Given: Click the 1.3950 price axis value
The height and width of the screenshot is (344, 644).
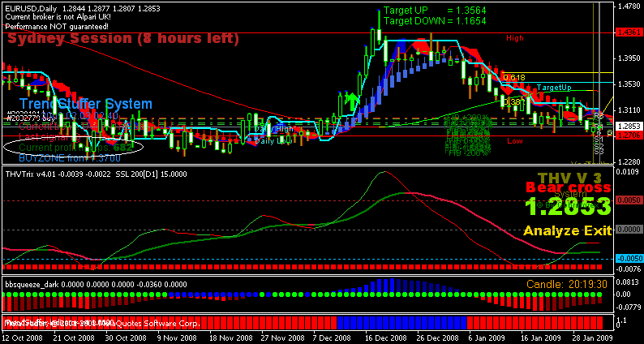Looking at the screenshot, I should pyautogui.click(x=629, y=58).
